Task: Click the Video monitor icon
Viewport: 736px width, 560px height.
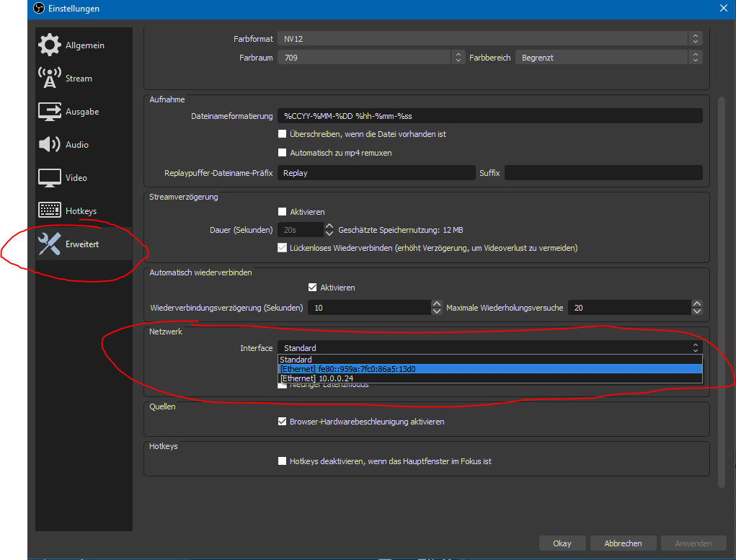Action: [49, 177]
